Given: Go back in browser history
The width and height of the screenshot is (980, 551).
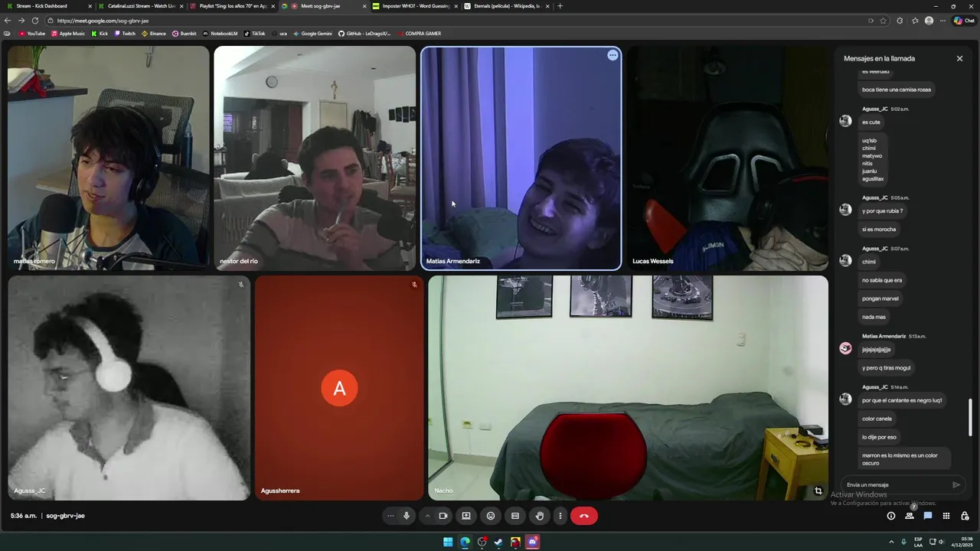Looking at the screenshot, I should 8,21.
